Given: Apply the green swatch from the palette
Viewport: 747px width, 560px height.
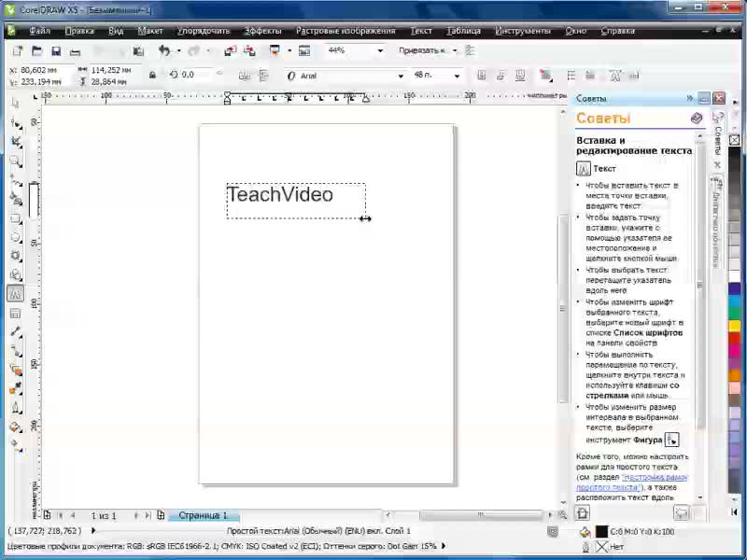Looking at the screenshot, I should [x=735, y=313].
